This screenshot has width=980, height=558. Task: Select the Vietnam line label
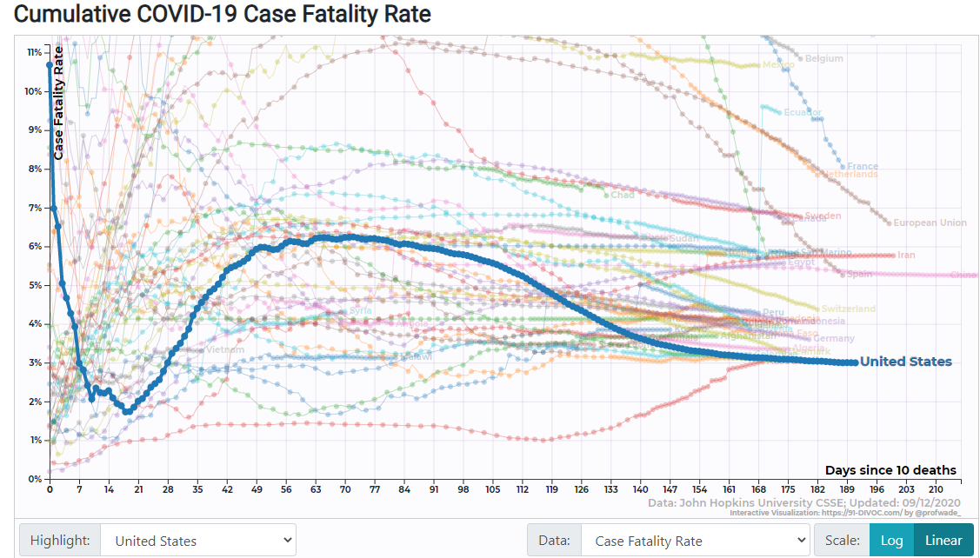click(225, 350)
